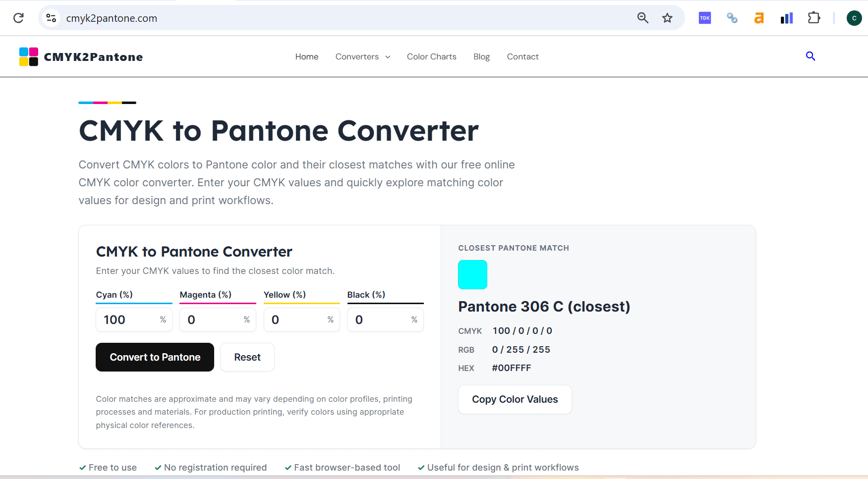Bookmark this page with the star icon
The height and width of the screenshot is (479, 868).
click(x=668, y=18)
